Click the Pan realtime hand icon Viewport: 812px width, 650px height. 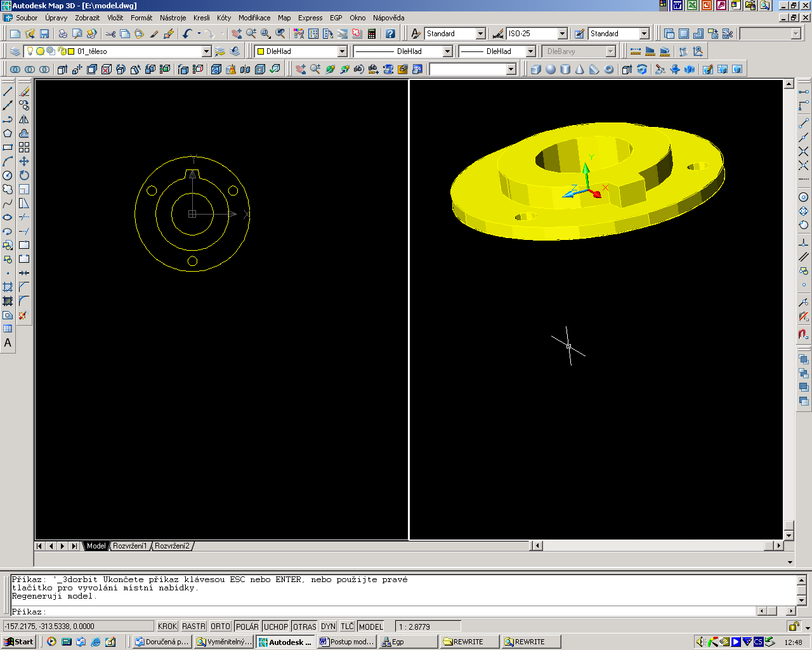pyautogui.click(x=237, y=34)
